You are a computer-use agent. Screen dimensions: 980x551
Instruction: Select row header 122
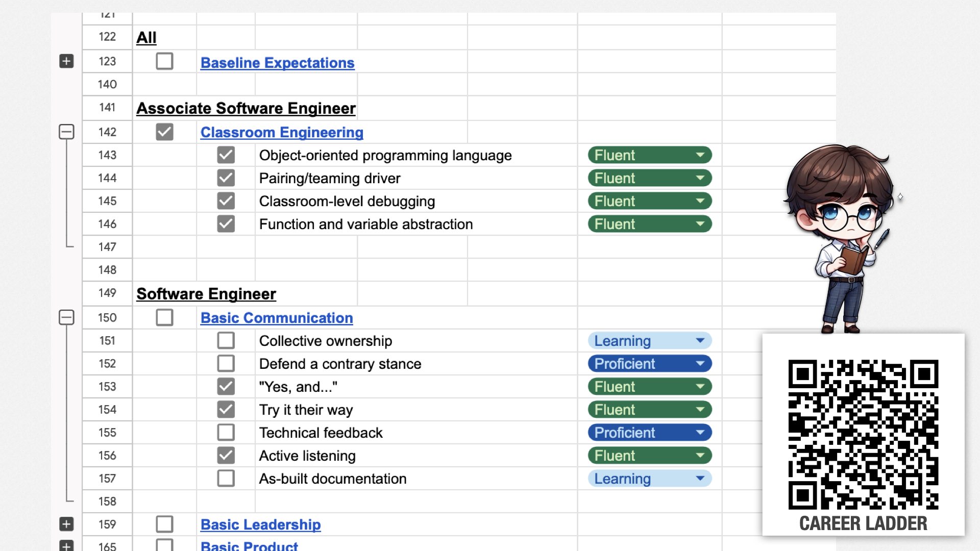[x=107, y=37]
